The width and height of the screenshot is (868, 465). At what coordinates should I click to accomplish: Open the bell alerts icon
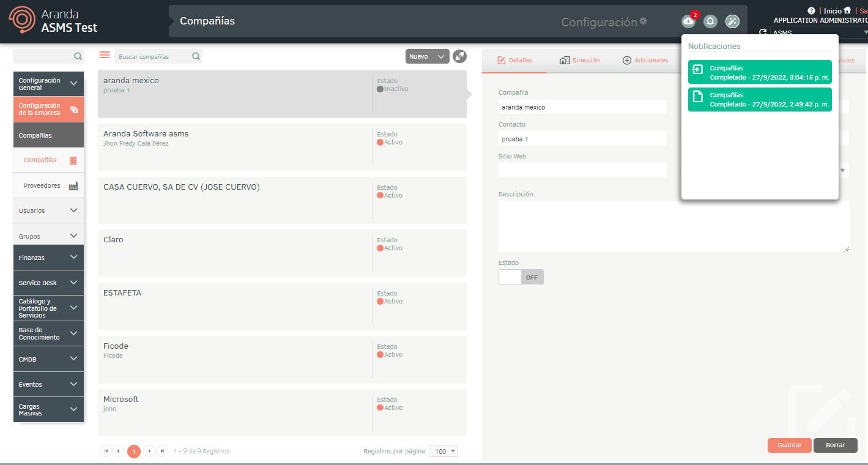[x=710, y=21]
